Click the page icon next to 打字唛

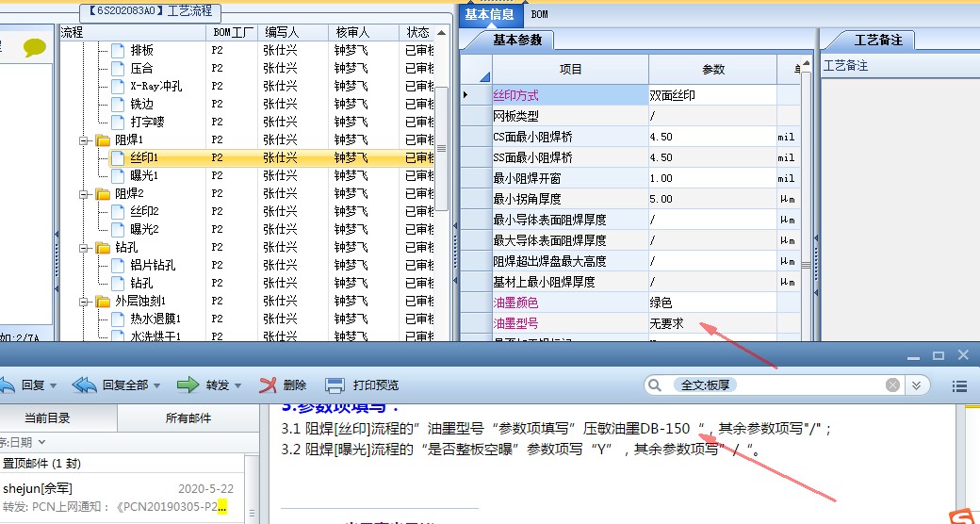click(x=118, y=122)
